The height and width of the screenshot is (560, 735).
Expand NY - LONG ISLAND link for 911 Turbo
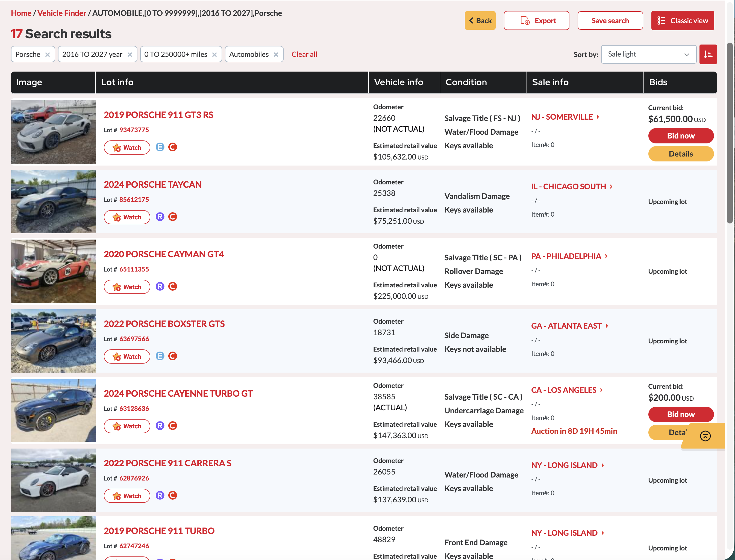568,533
